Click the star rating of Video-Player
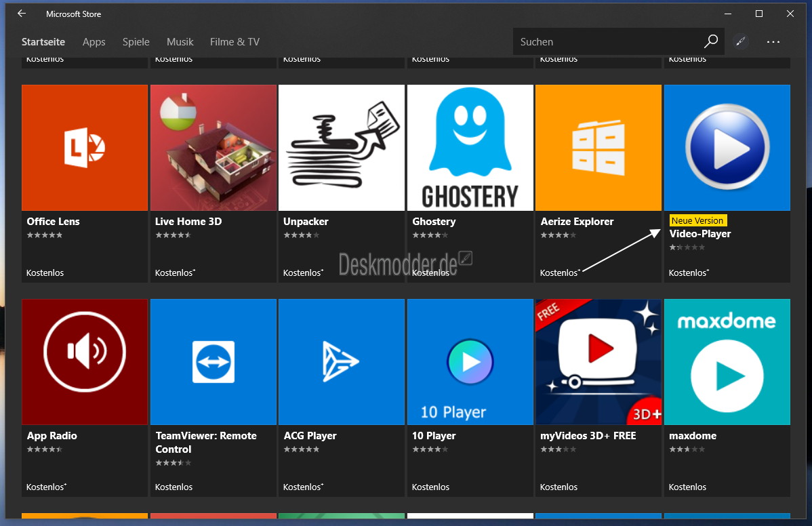The height and width of the screenshot is (526, 812). click(687, 247)
